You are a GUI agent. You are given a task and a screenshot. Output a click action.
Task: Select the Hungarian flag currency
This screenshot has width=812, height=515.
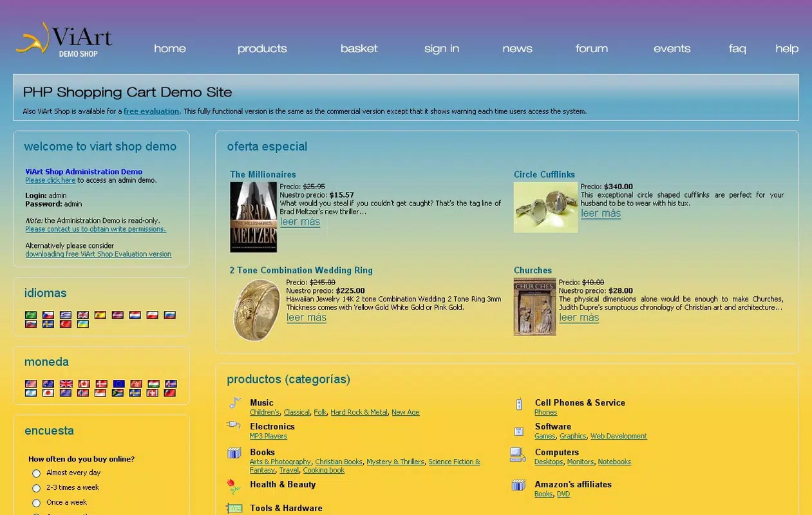coord(154,384)
